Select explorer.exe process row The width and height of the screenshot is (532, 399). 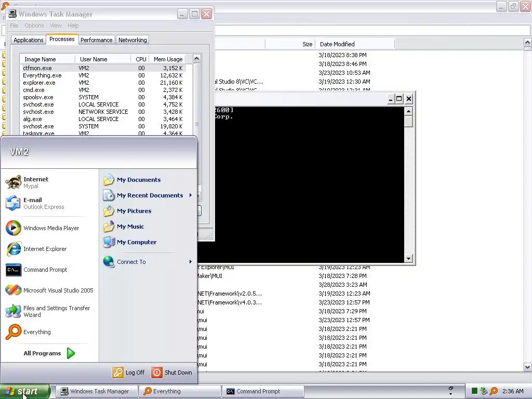103,83
